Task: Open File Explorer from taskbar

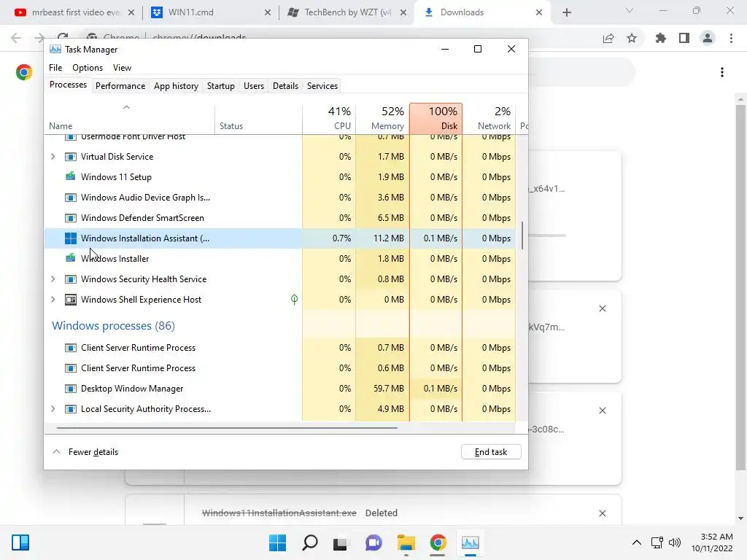Action: tap(406, 542)
